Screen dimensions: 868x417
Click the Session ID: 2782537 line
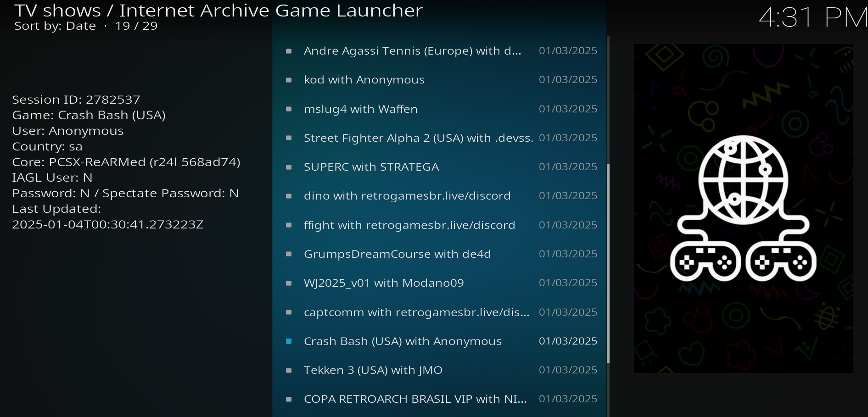tap(76, 100)
